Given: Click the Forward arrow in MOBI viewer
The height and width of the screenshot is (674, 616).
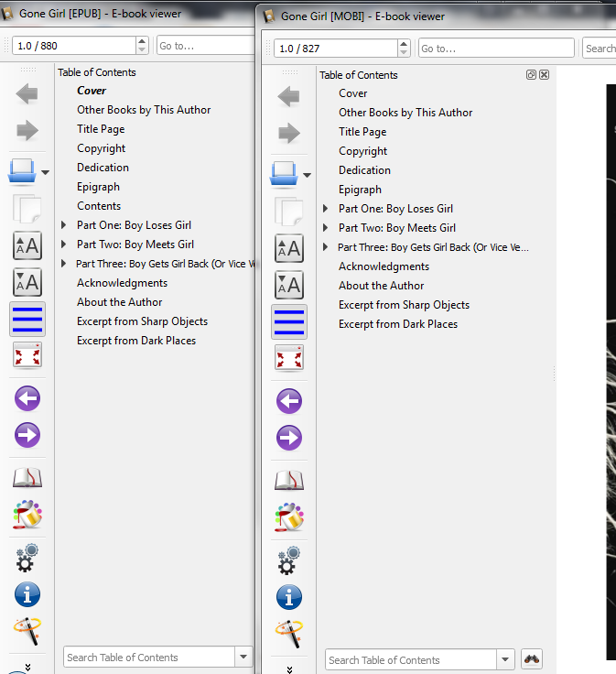Looking at the screenshot, I should [x=288, y=133].
